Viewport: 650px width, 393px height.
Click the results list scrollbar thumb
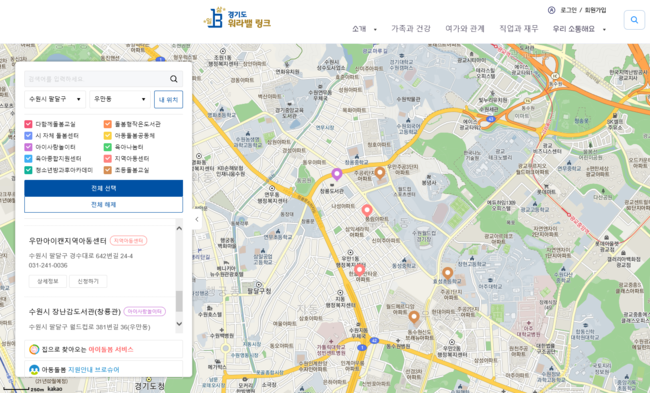click(179, 301)
